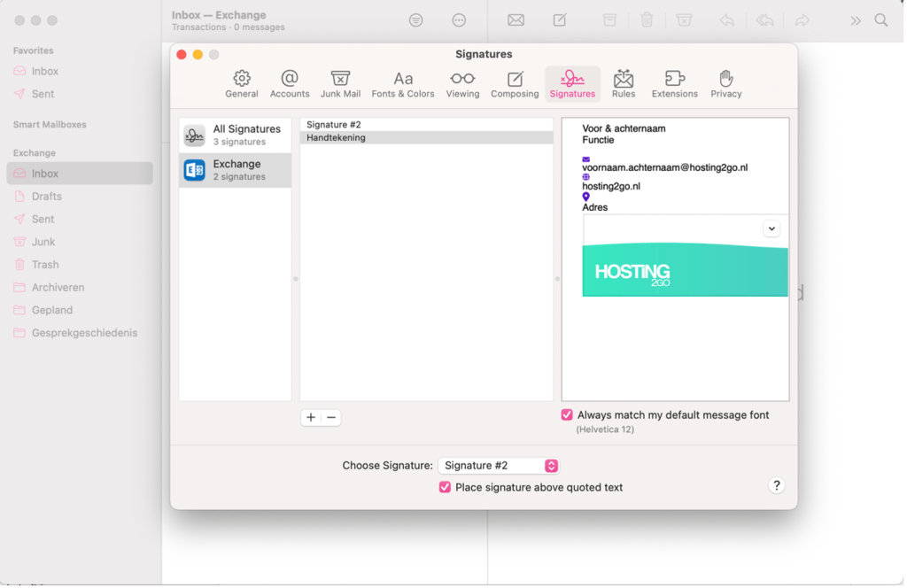Open the more options ellipsis icon
Image resolution: width=907 pixels, height=588 pixels.
[x=459, y=21]
